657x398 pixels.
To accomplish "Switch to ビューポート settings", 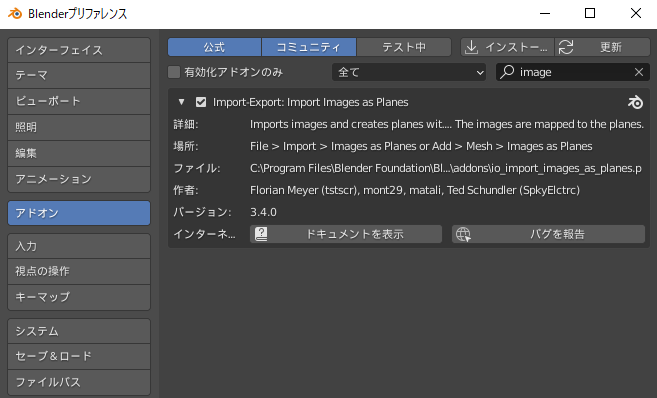I will point(79,101).
